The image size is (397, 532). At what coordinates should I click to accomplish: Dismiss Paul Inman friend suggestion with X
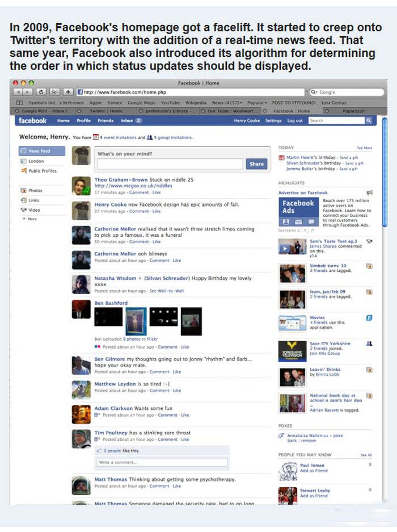(x=370, y=464)
